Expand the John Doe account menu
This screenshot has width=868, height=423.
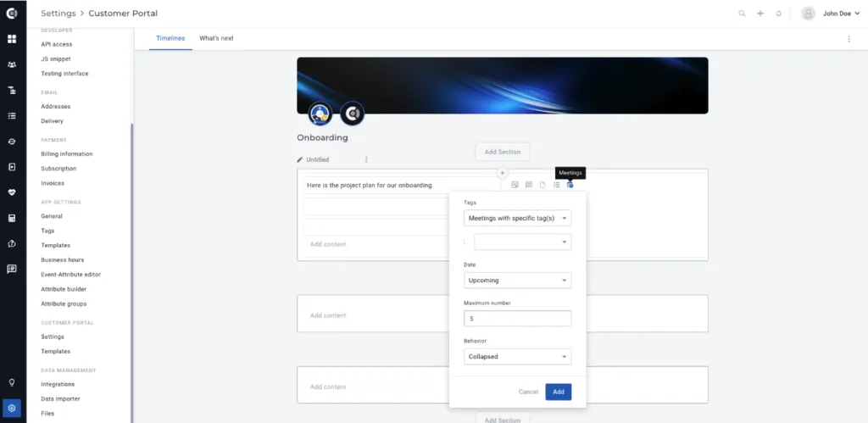tap(841, 14)
